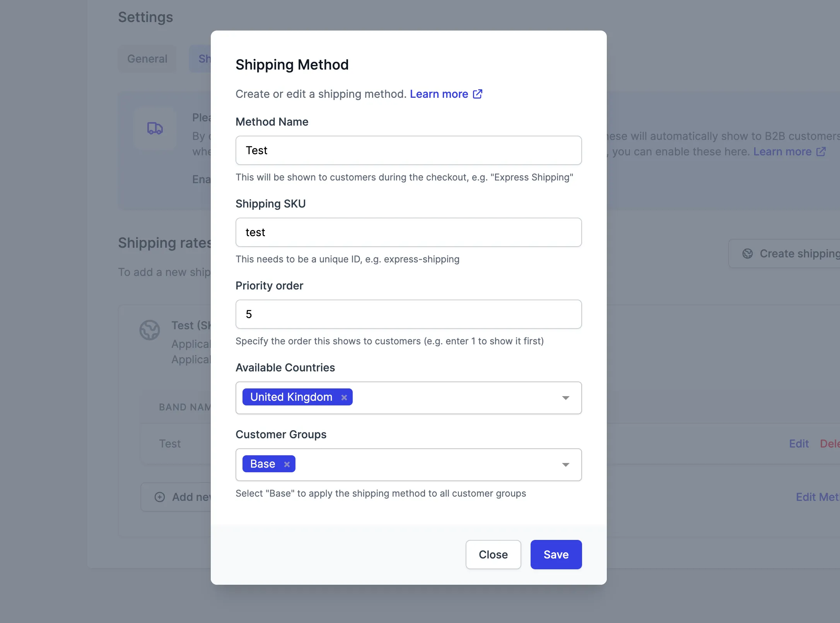
Task: Click the plus circle icon on Add new button
Action: [160, 497]
